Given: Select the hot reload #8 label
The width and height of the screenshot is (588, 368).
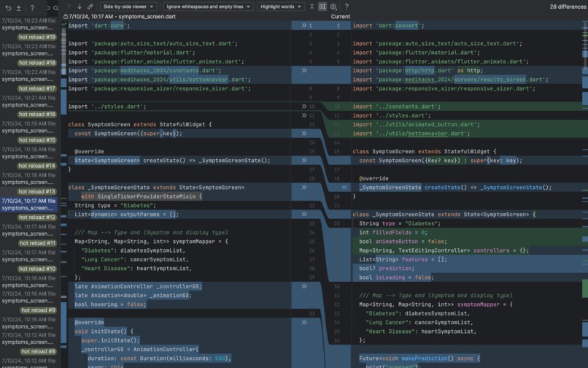Looking at the screenshot, I should [x=38, y=351].
